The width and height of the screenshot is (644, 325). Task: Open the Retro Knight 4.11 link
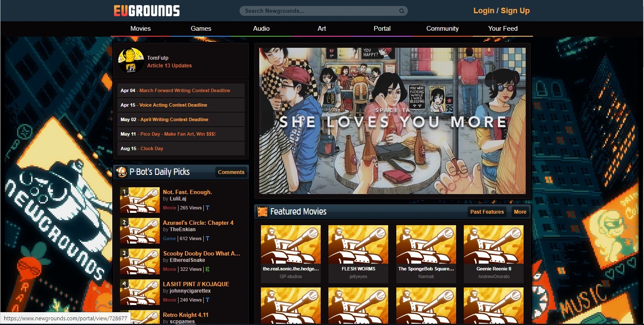pyautogui.click(x=186, y=315)
